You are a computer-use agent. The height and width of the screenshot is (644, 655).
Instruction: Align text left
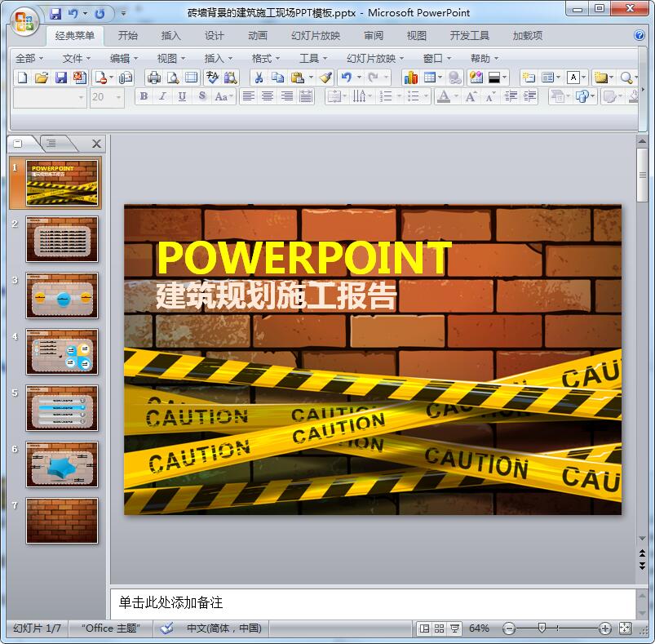coord(249,97)
